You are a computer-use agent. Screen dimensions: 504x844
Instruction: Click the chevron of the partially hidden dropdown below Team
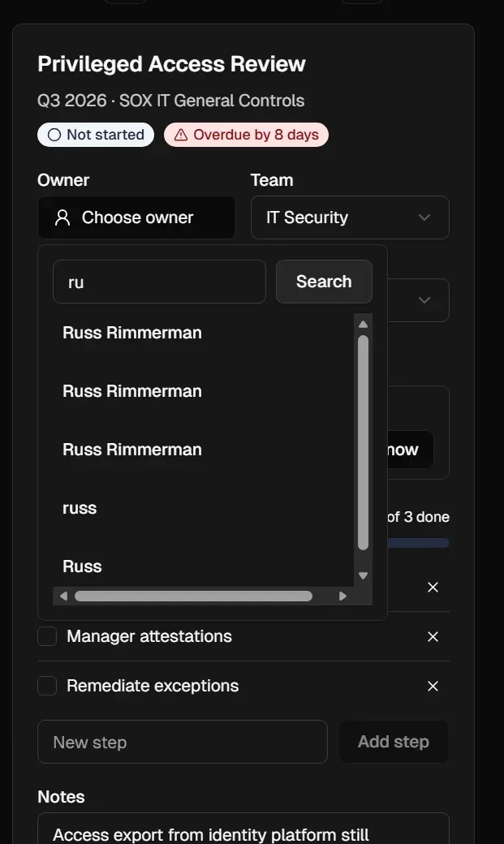tap(424, 299)
